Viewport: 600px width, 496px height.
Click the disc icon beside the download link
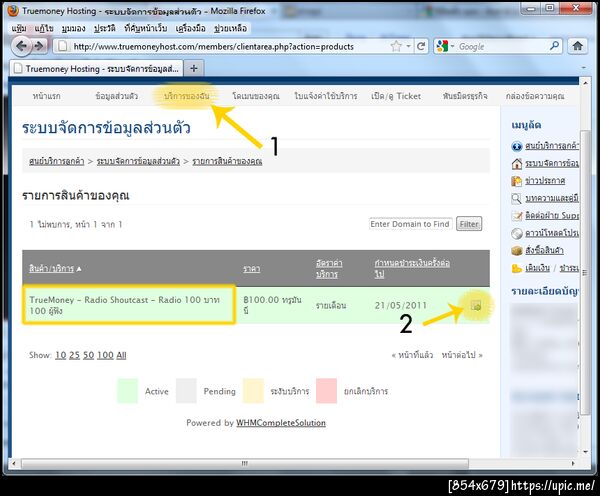tap(517, 233)
